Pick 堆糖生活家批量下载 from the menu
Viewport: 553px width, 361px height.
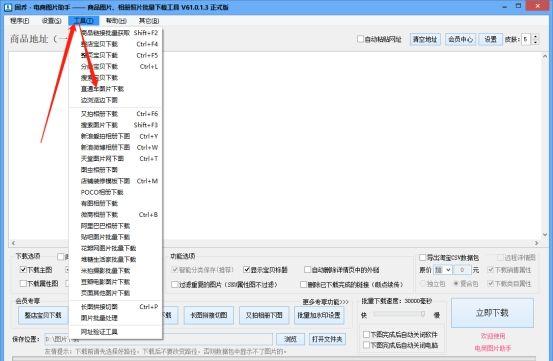pos(116,259)
